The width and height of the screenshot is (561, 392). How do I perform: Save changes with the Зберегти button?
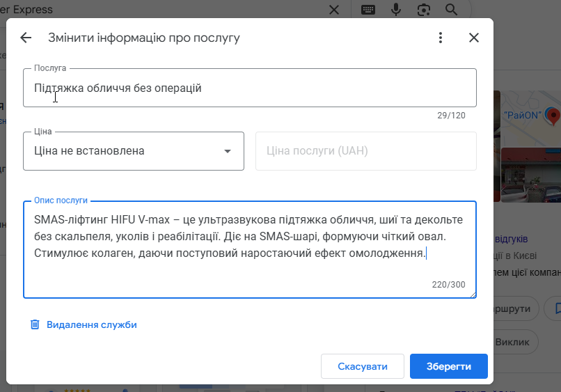(x=449, y=366)
